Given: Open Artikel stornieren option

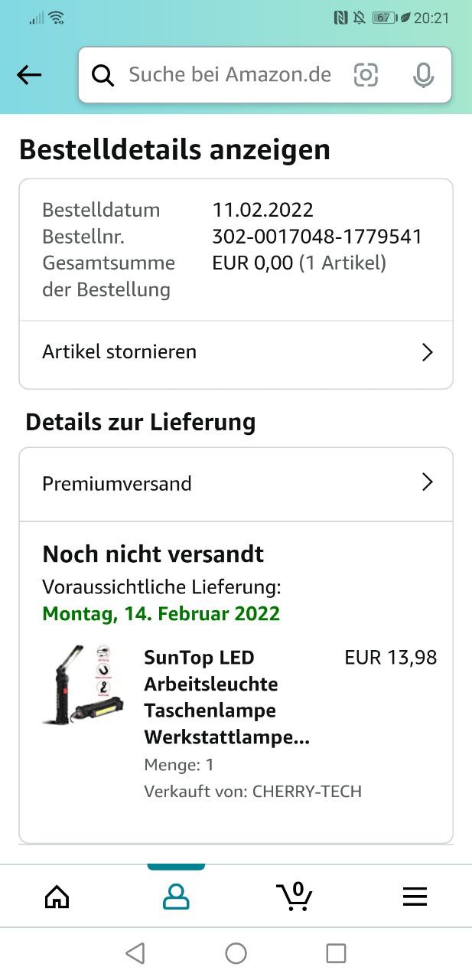Looking at the screenshot, I should coord(236,352).
